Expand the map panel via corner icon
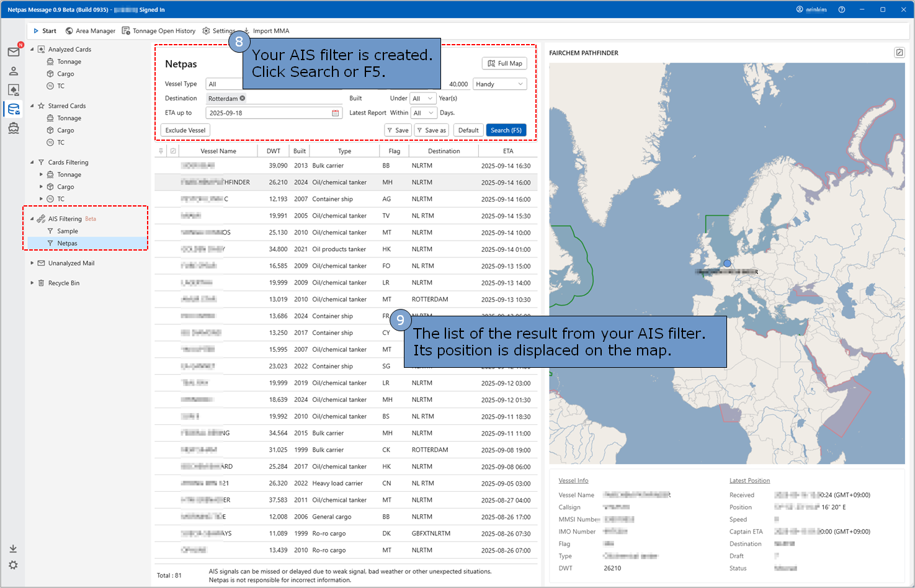Viewport: 915px width, 588px height. click(x=899, y=53)
